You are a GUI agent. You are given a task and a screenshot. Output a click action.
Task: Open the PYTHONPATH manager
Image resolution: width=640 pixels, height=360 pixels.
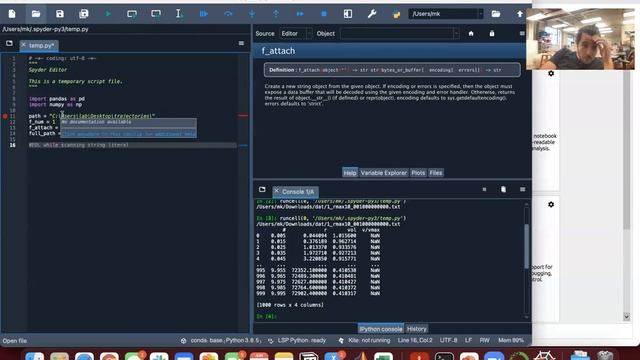pyautogui.click(x=396, y=14)
